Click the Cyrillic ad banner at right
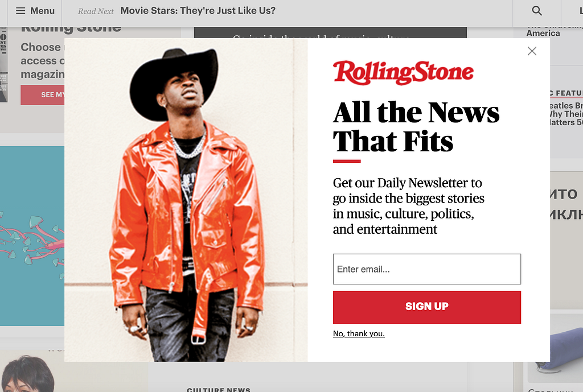583x392 pixels. click(x=566, y=240)
